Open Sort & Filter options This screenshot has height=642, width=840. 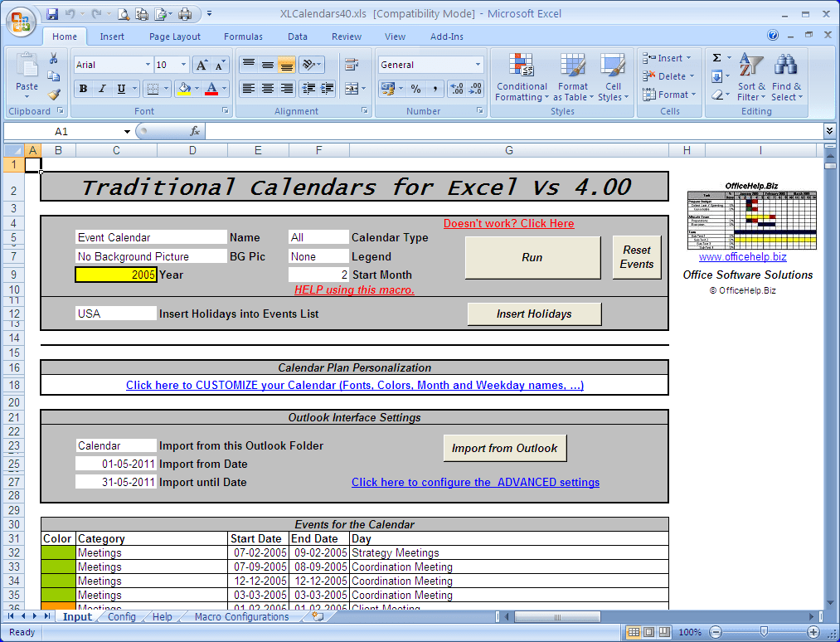(751, 79)
